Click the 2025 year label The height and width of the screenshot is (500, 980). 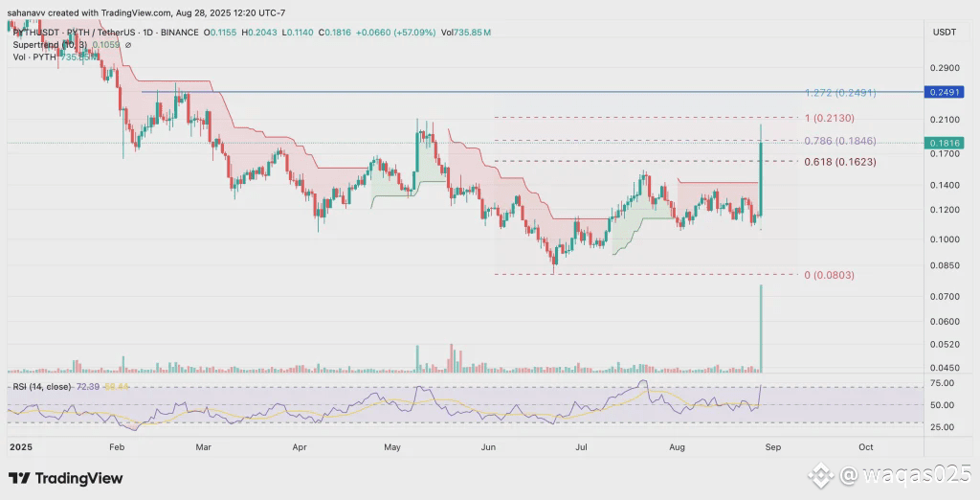point(20,446)
